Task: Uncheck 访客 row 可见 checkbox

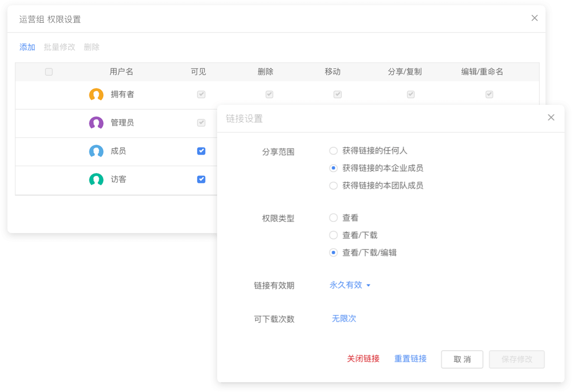Action: tap(201, 179)
